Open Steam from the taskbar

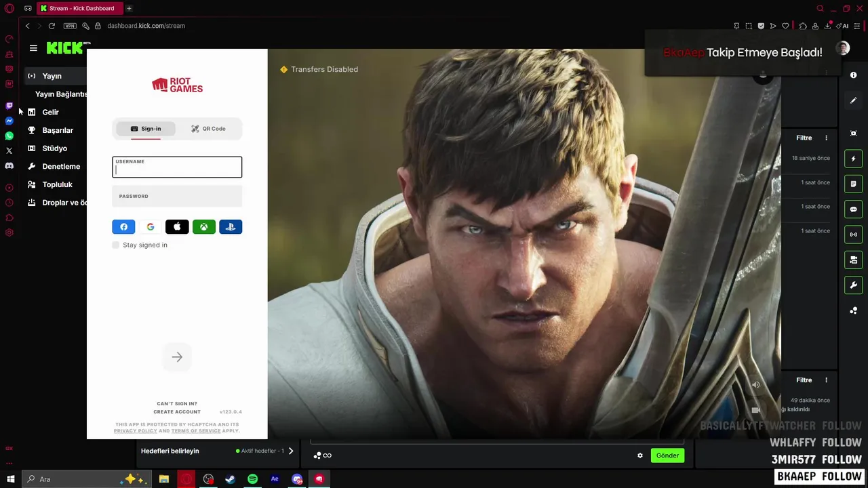click(231, 479)
